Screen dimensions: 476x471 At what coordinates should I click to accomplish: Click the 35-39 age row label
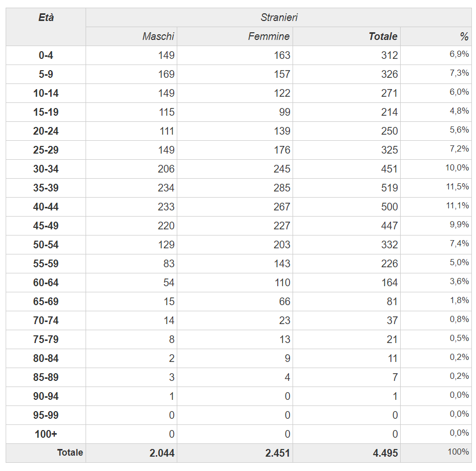click(46, 188)
